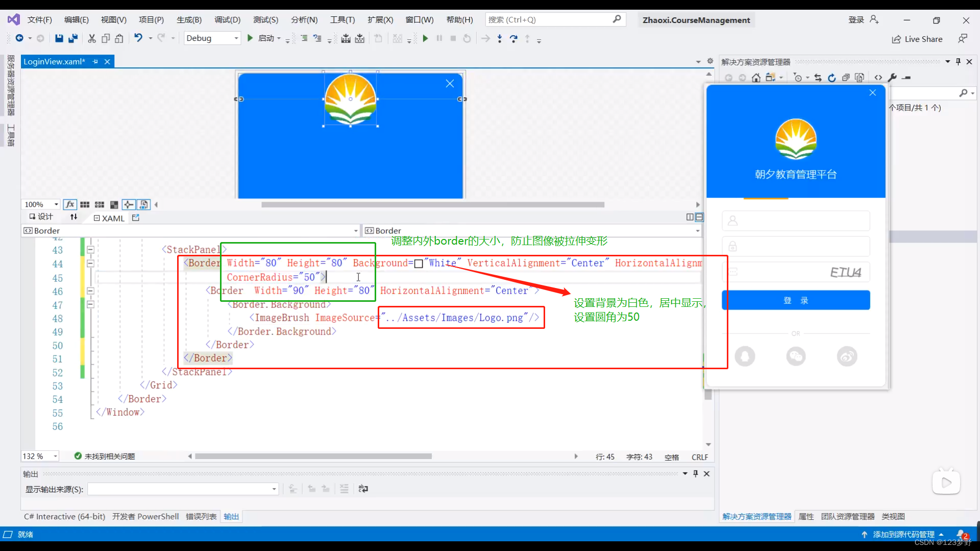
Task: Click pop-out XAML editor icon
Action: coord(136,218)
